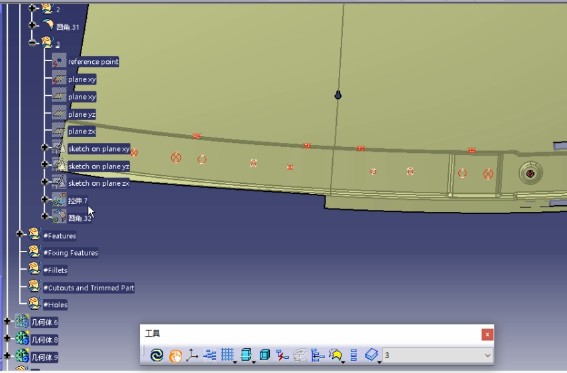The height and width of the screenshot is (373, 567).
Task: Open the dropdown showing value 3
Action: (438, 355)
